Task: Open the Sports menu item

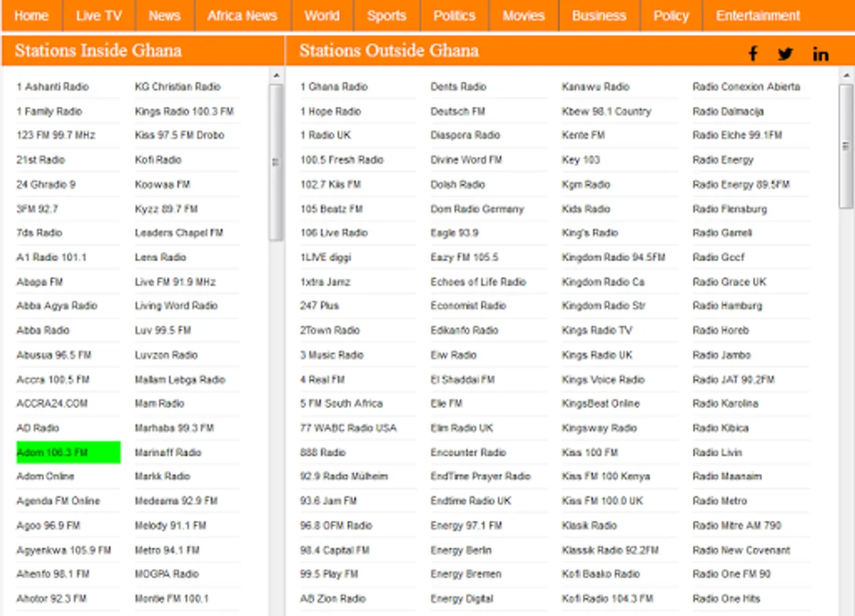Action: pyautogui.click(x=386, y=16)
